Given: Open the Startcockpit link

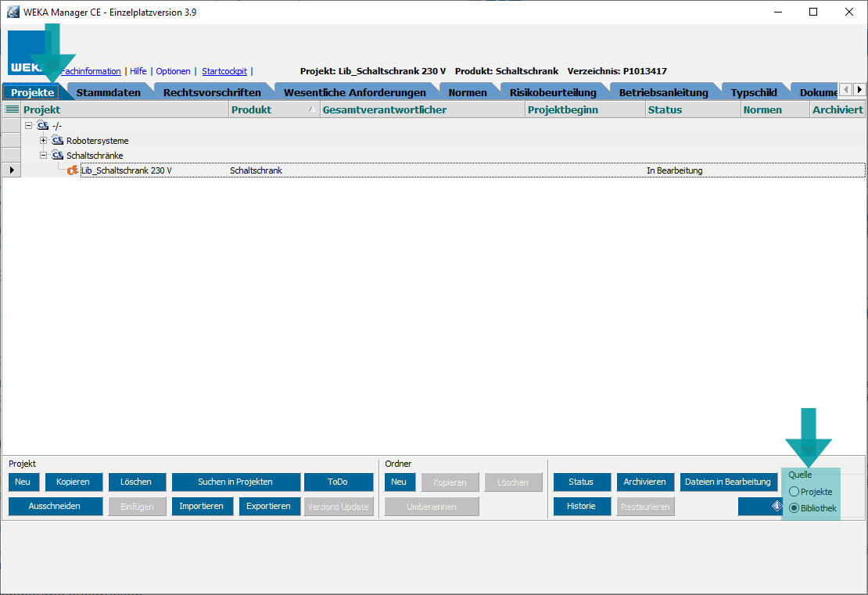Looking at the screenshot, I should click(x=224, y=71).
